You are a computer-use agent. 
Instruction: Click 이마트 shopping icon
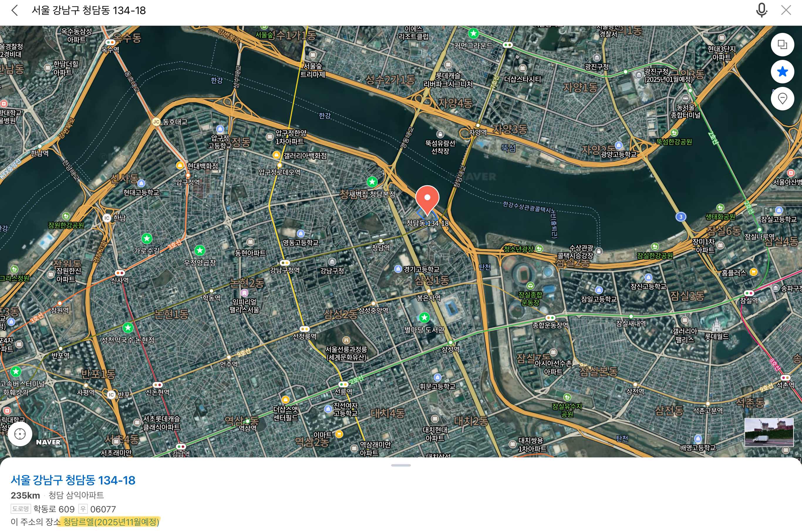coord(339,434)
